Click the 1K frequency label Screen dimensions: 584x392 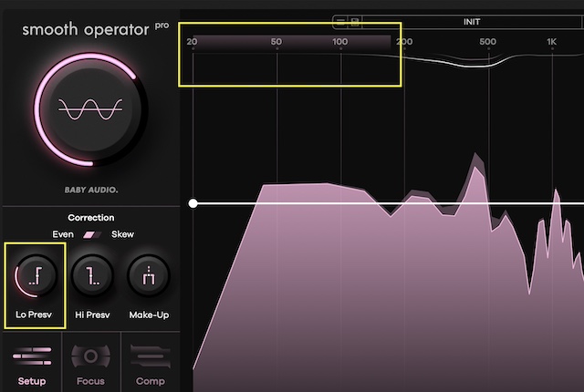coord(551,42)
